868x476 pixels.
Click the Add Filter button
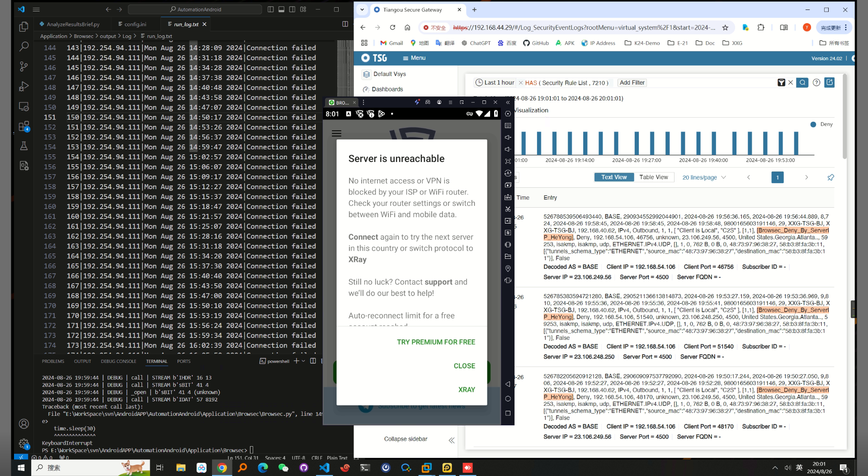coord(632,82)
